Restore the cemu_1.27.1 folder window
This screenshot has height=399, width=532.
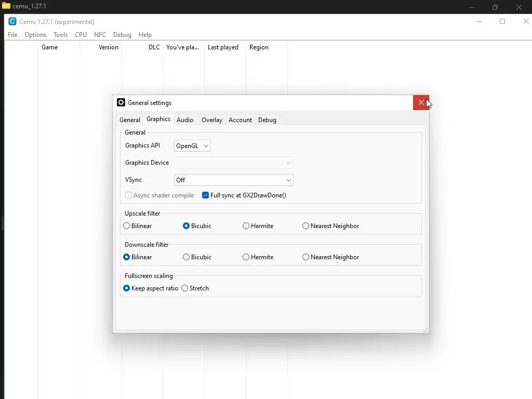(x=495, y=7)
